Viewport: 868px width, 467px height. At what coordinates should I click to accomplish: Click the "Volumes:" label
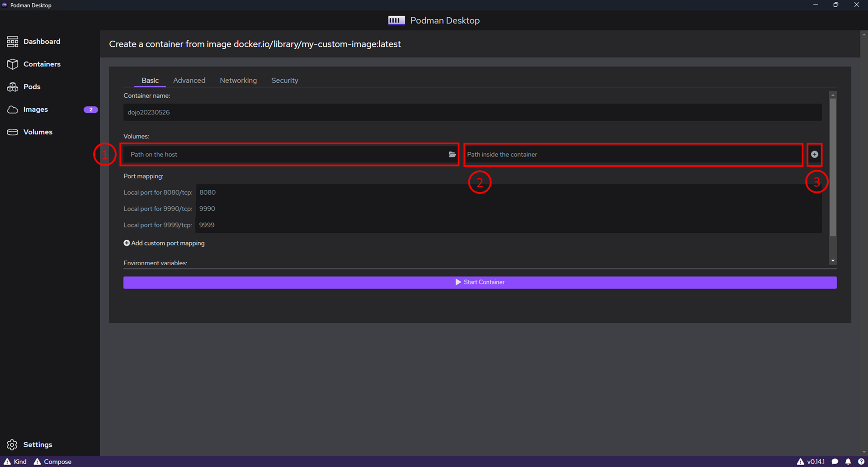click(x=136, y=136)
